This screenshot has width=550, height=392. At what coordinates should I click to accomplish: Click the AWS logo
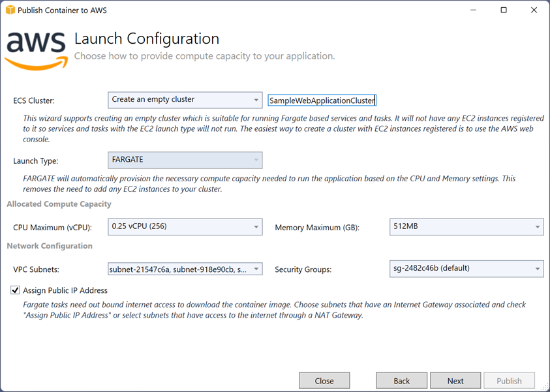tap(37, 51)
